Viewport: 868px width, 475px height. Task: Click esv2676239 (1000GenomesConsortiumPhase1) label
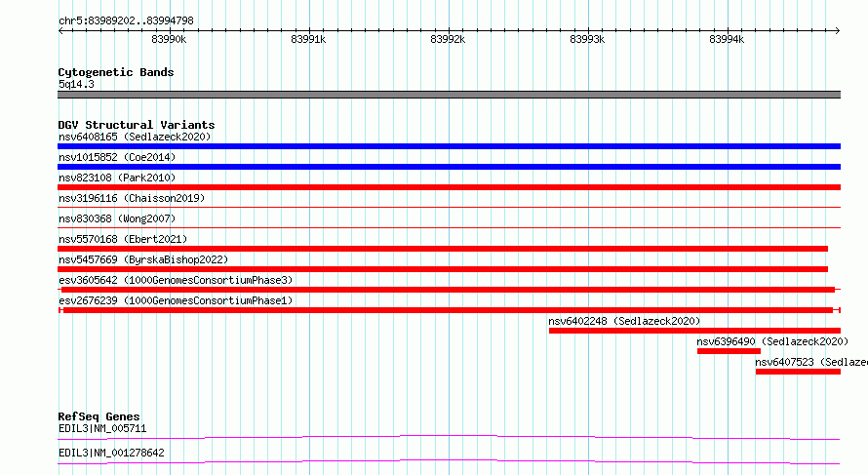click(x=176, y=300)
